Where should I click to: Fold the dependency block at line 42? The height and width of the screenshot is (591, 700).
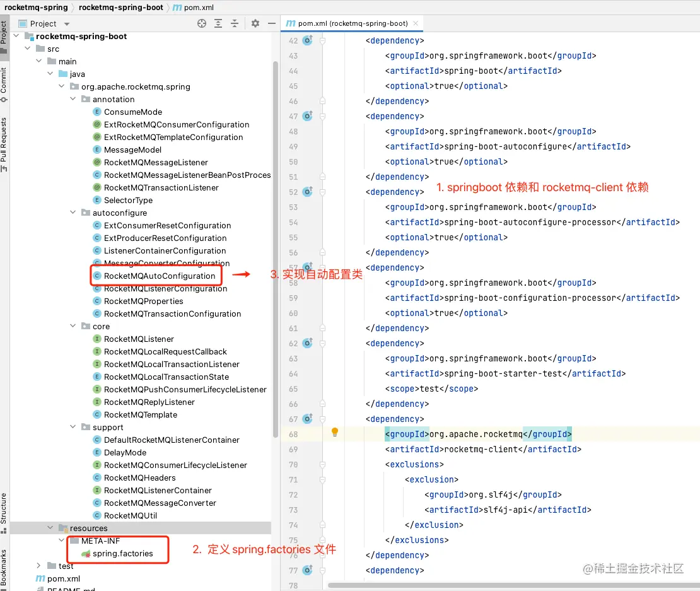pyautogui.click(x=322, y=40)
